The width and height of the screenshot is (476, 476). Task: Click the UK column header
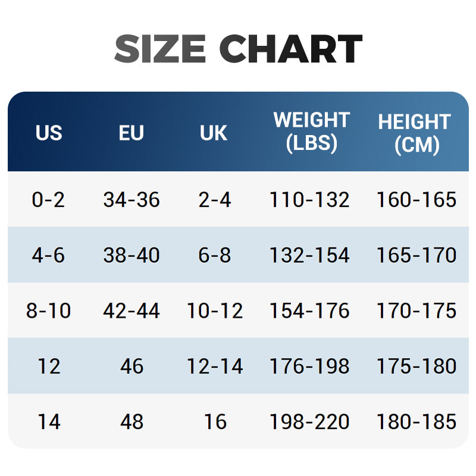214,133
